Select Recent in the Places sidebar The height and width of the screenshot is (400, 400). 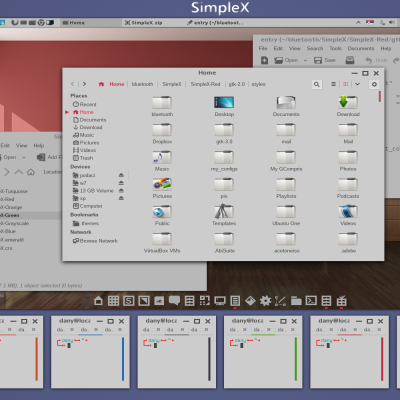pyautogui.click(x=85, y=104)
